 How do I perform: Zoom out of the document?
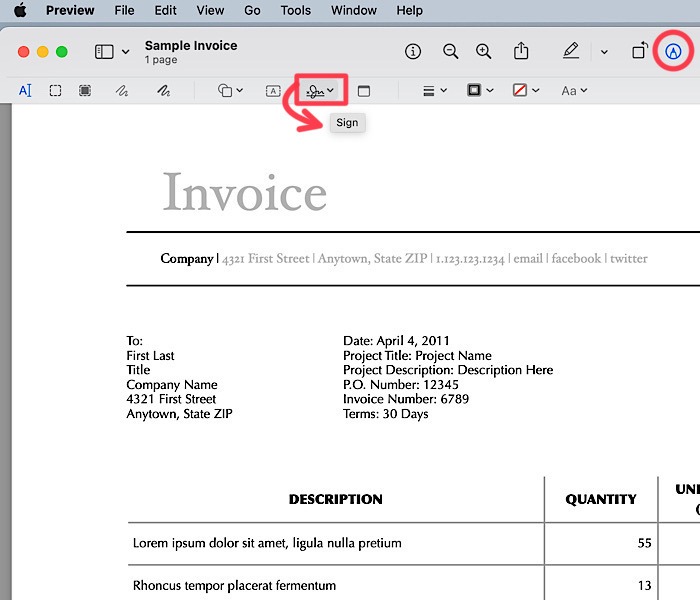click(451, 51)
